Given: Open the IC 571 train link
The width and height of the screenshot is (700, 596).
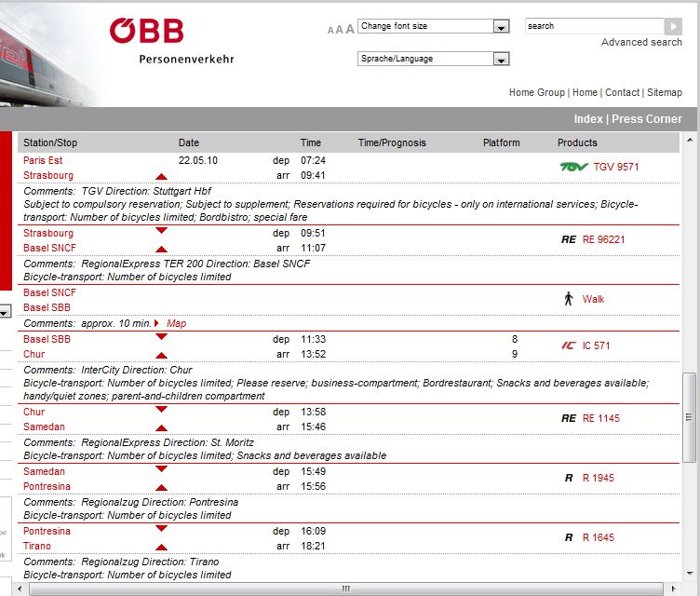Looking at the screenshot, I should [596, 345].
